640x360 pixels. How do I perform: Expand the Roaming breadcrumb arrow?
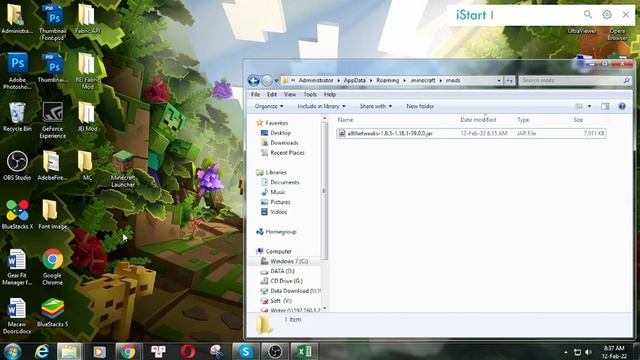point(404,80)
